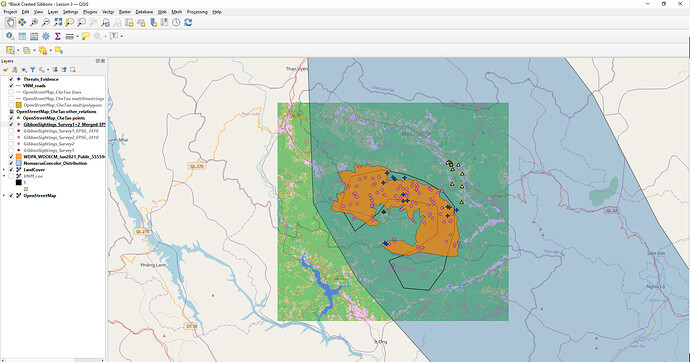
Task: Enable the GibbonSightings_Survey2 layer checkbox
Action: (x=11, y=144)
